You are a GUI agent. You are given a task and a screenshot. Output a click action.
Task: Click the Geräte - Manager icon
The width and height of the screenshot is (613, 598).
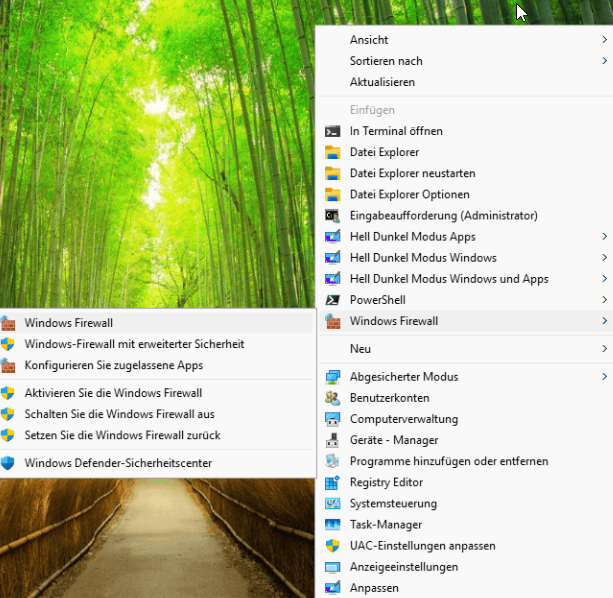pyautogui.click(x=333, y=440)
